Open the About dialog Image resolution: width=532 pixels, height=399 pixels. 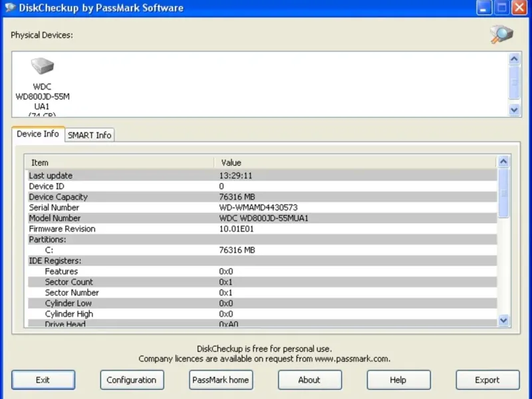click(310, 380)
